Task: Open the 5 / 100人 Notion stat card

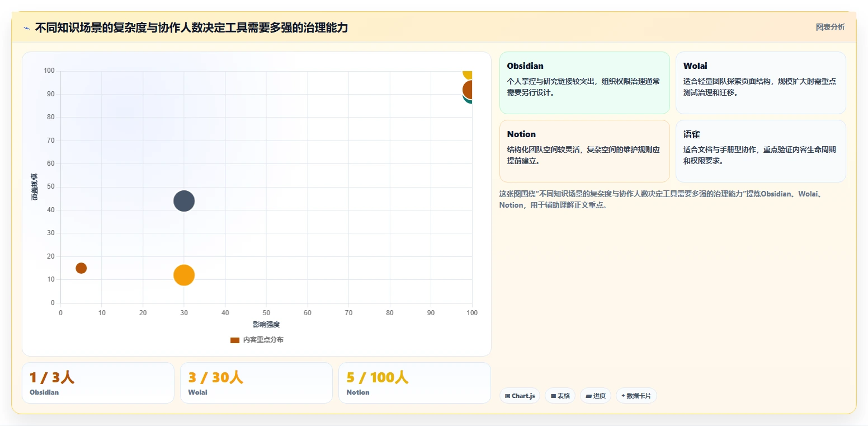Action: (x=414, y=383)
